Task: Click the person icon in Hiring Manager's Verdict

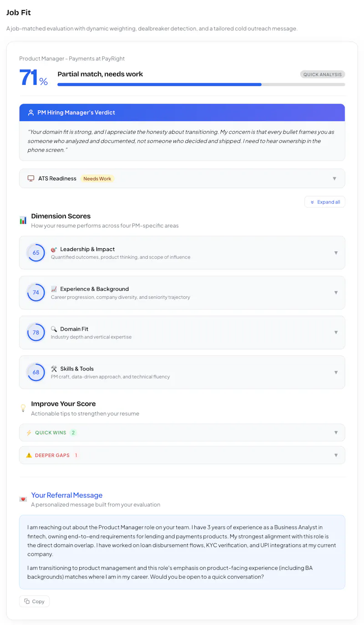Action: click(31, 113)
